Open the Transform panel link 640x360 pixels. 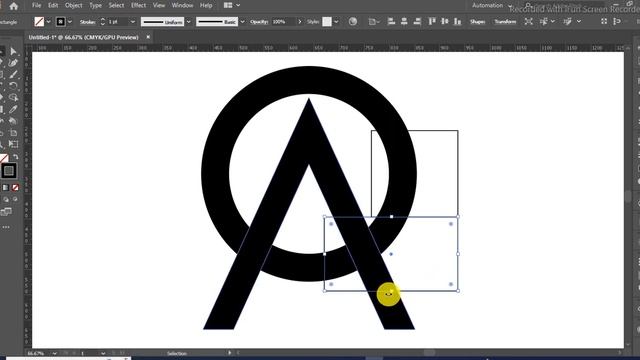tap(505, 22)
